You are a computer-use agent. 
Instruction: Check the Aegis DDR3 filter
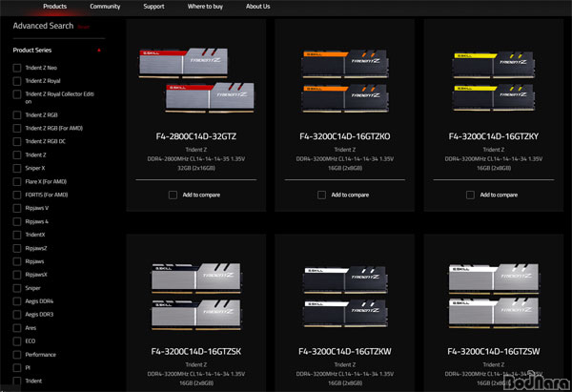[x=17, y=315]
